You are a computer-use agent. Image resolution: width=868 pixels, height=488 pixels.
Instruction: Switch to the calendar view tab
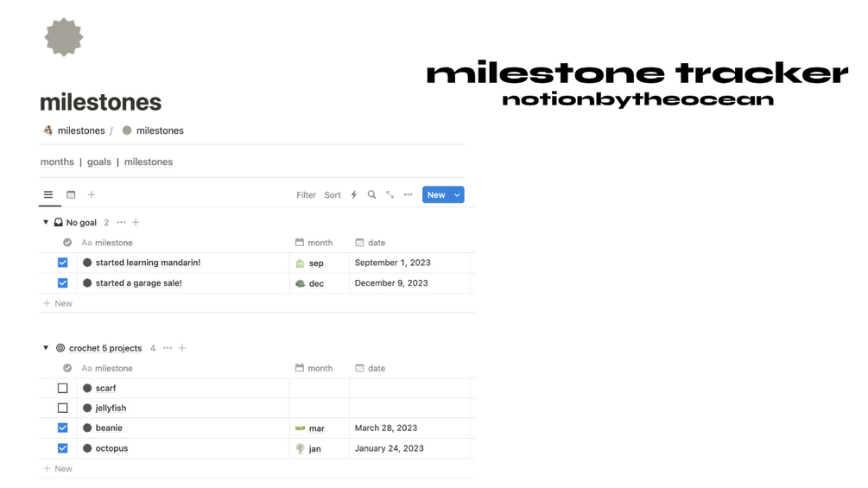[x=71, y=194]
